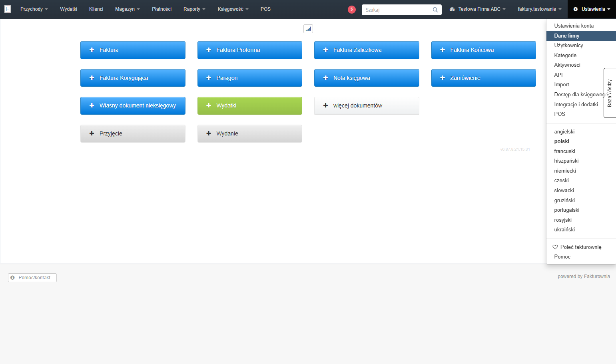Image resolution: width=616 pixels, height=364 pixels.
Task: Expand the Raporty dropdown menu
Action: [194, 9]
